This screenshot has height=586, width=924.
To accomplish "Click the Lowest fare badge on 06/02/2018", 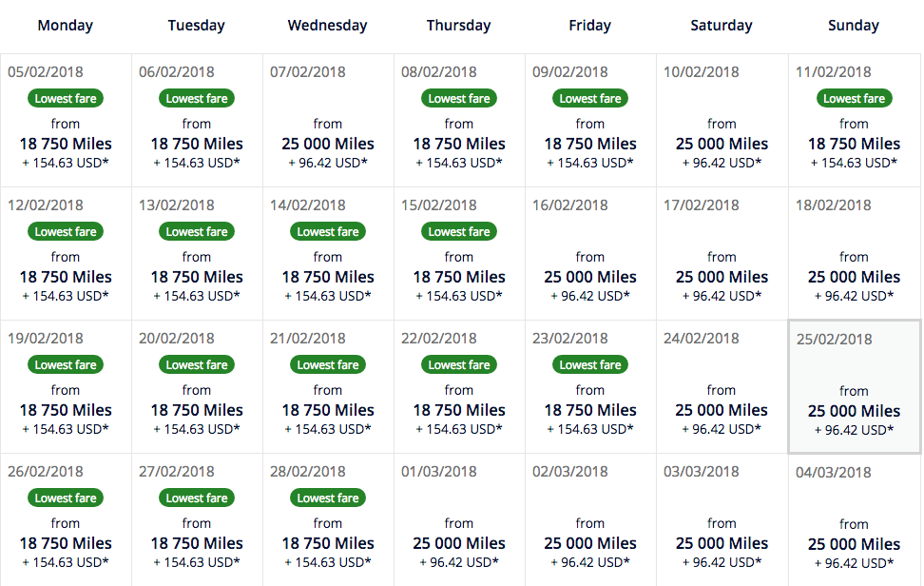I will pyautogui.click(x=197, y=98).
